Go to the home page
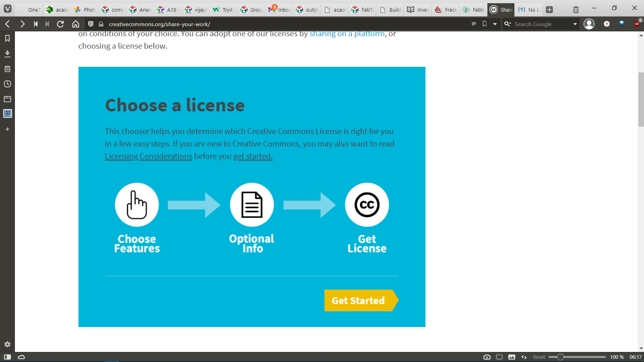The image size is (644, 362). [76, 24]
